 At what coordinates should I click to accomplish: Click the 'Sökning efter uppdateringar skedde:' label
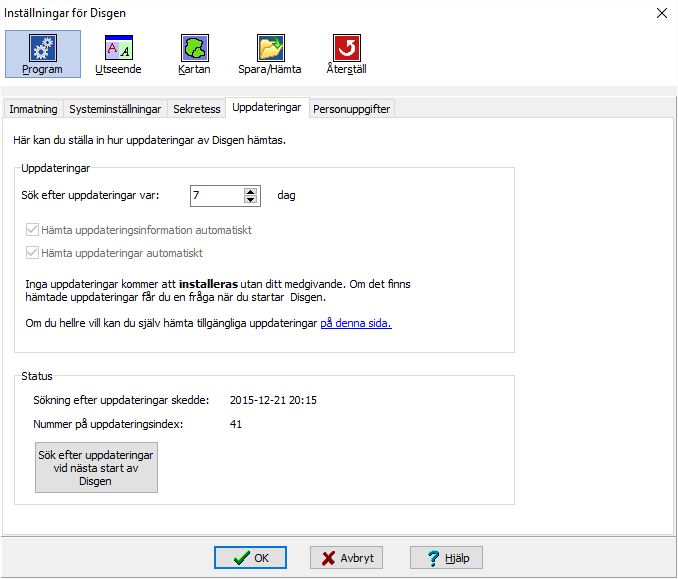coord(121,400)
